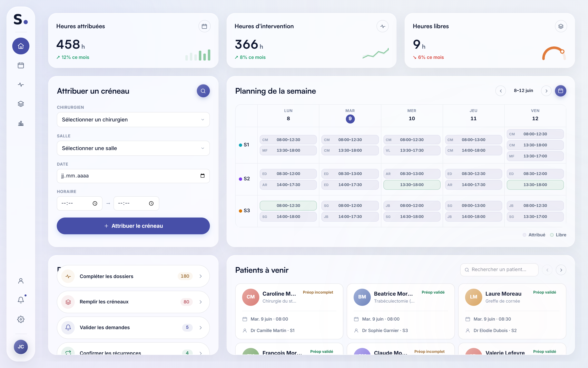Search in Rechercher un patient field
This screenshot has width=588, height=368.
[x=499, y=270]
